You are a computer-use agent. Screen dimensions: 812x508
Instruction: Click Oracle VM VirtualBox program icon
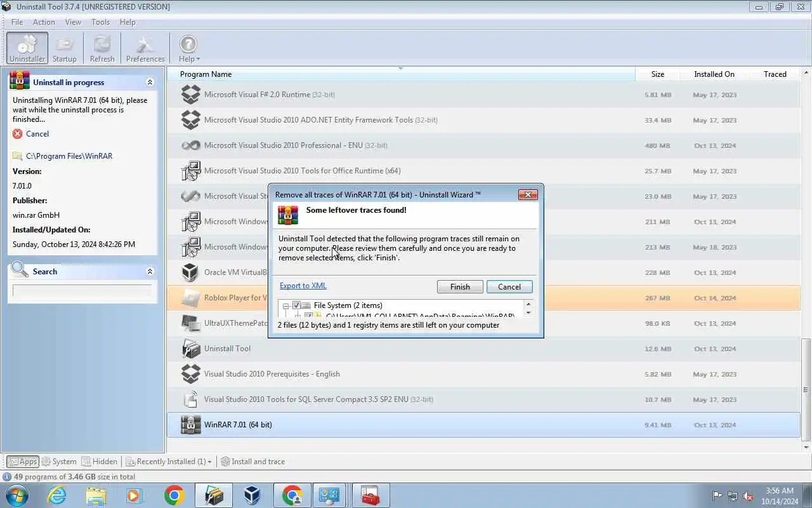[190, 272]
